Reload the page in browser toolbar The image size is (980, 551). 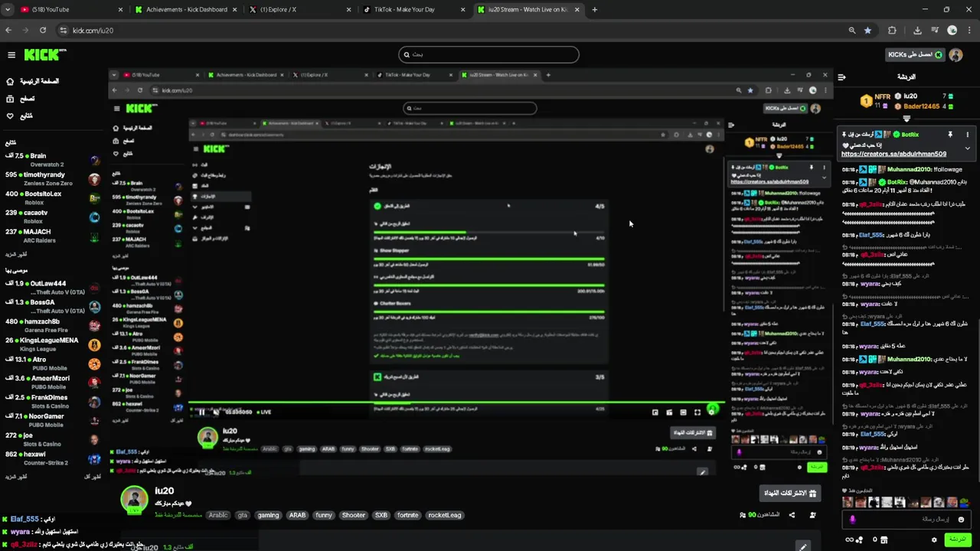point(43,30)
